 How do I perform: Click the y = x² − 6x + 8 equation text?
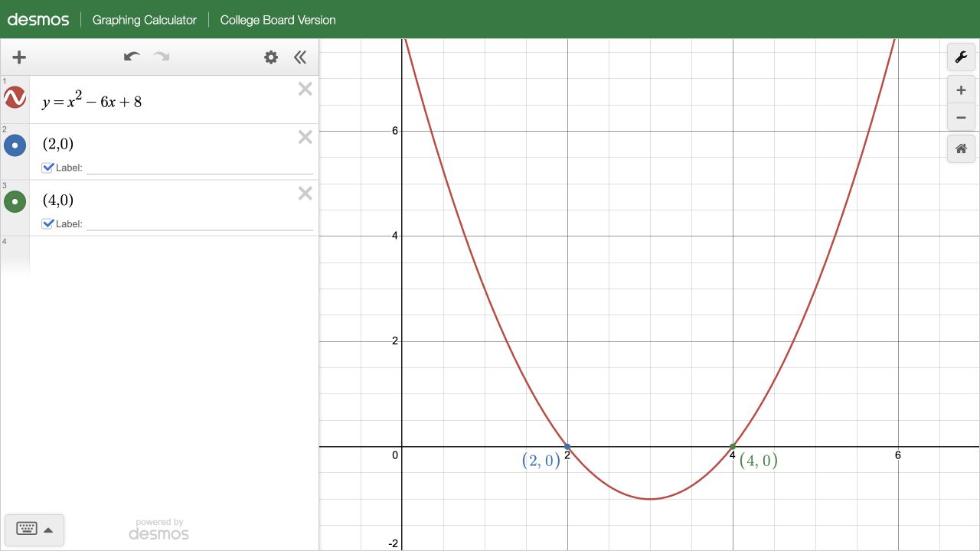[92, 100]
